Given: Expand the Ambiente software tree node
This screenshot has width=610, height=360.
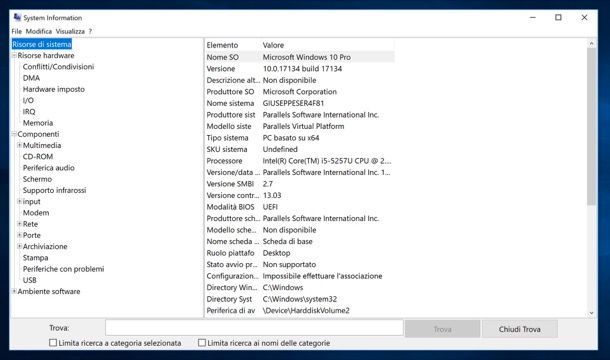Looking at the screenshot, I should (14, 292).
